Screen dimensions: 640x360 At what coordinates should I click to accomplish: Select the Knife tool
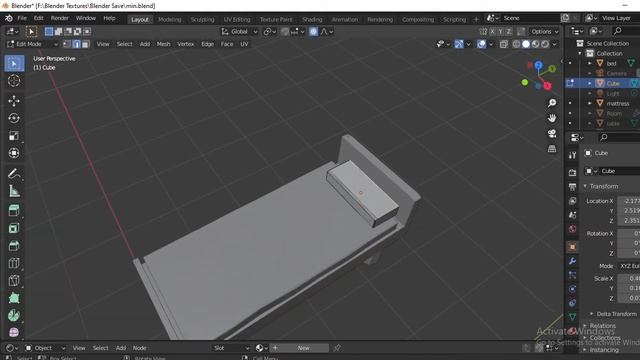[x=14, y=280]
